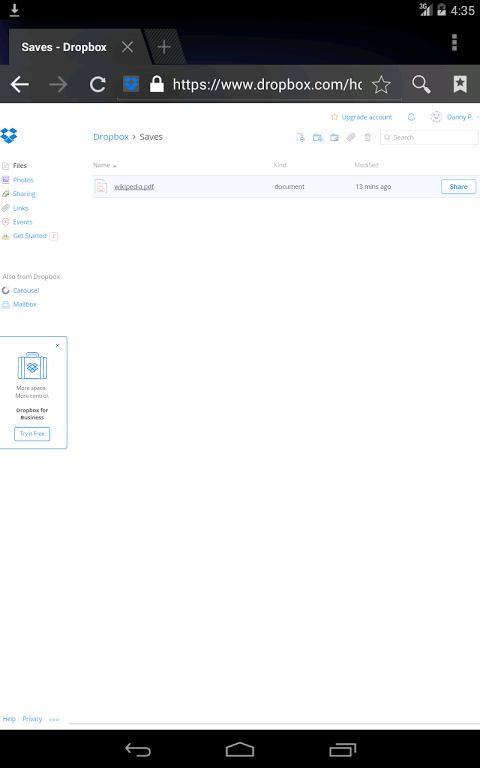Viewport: 480px width, 768px height.
Task: Click the Dropbox search field
Action: [x=429, y=138]
